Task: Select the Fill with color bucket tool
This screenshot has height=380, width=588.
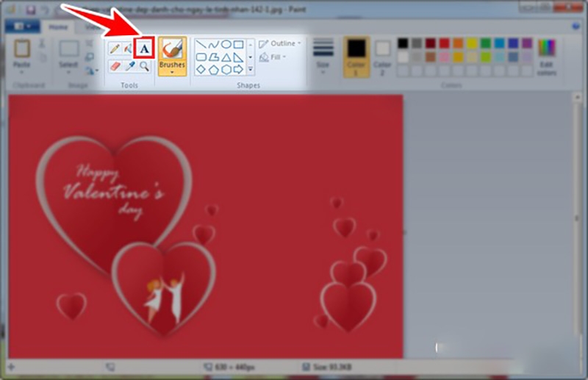Action: [128, 49]
